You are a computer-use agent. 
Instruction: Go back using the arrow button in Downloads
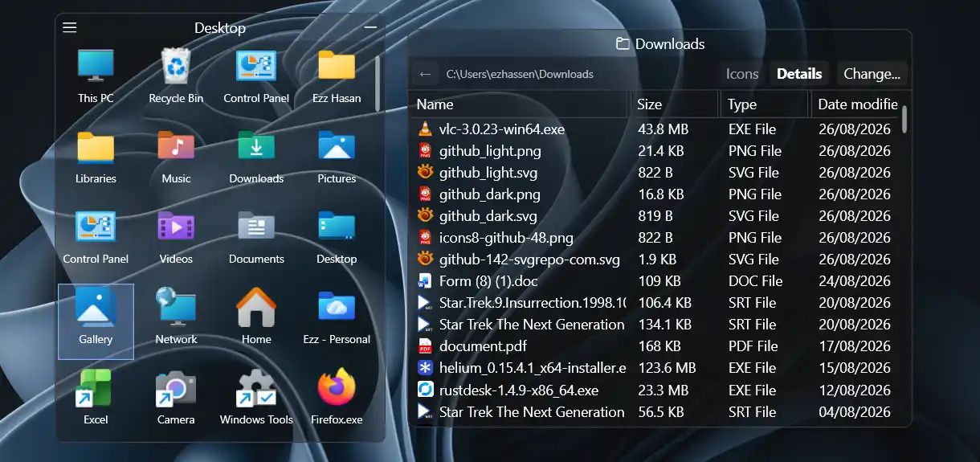coord(426,74)
